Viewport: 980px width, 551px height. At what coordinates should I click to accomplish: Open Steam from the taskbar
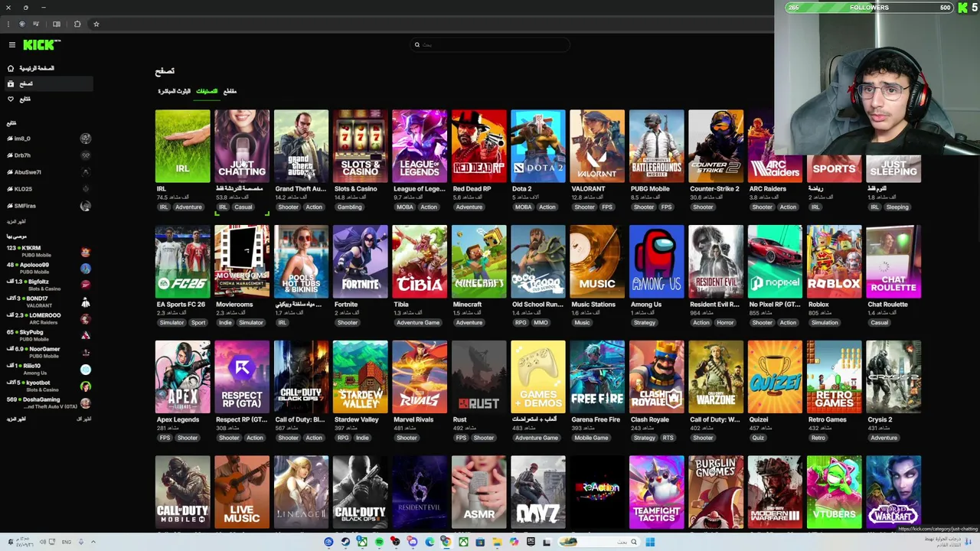click(x=345, y=542)
